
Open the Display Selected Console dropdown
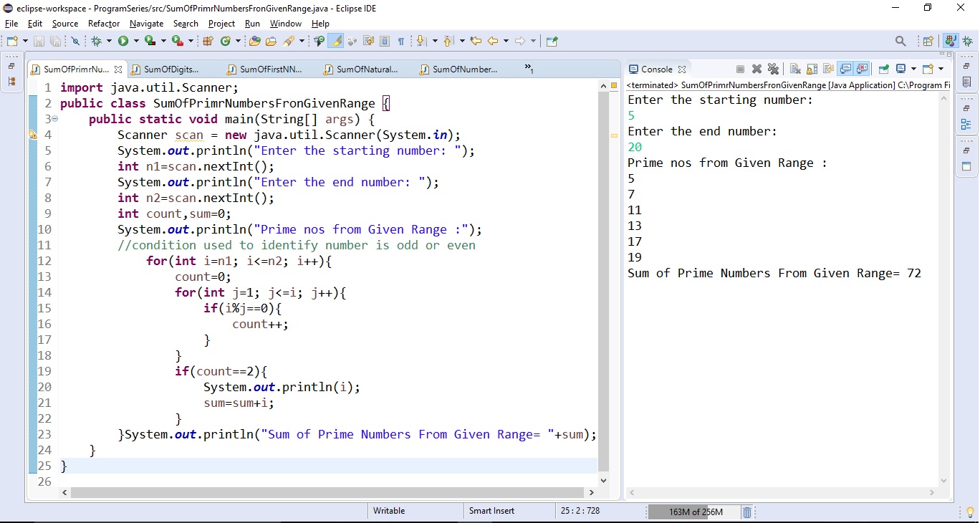(x=914, y=69)
